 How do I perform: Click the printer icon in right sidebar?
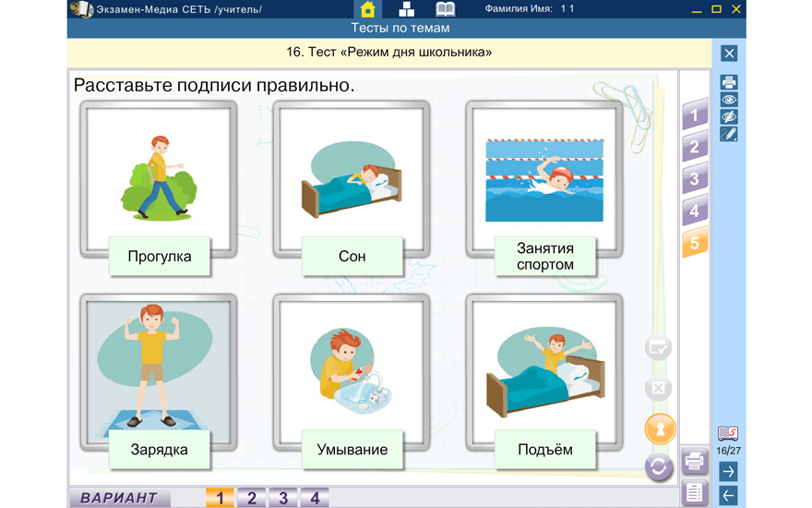click(729, 82)
